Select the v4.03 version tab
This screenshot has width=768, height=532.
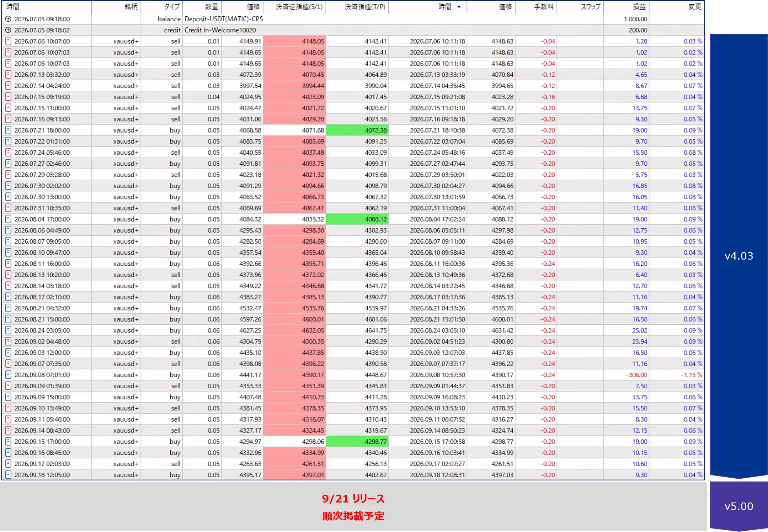(739, 256)
